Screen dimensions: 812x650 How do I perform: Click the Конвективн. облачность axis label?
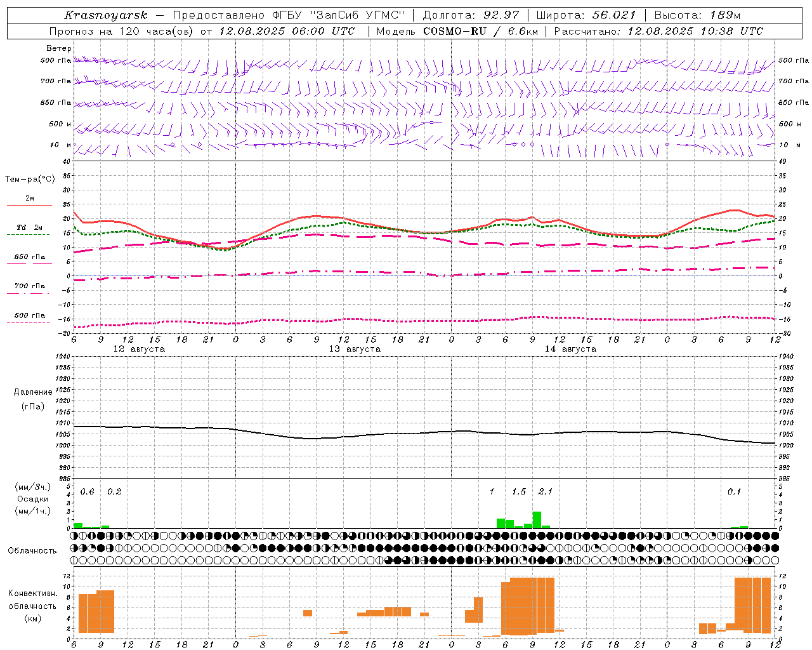point(32,606)
